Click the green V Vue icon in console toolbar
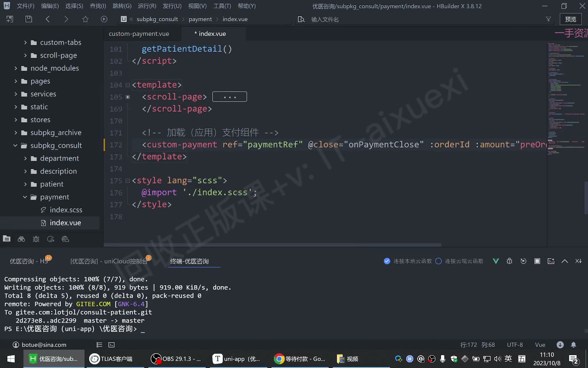588x368 pixels. pos(496,261)
